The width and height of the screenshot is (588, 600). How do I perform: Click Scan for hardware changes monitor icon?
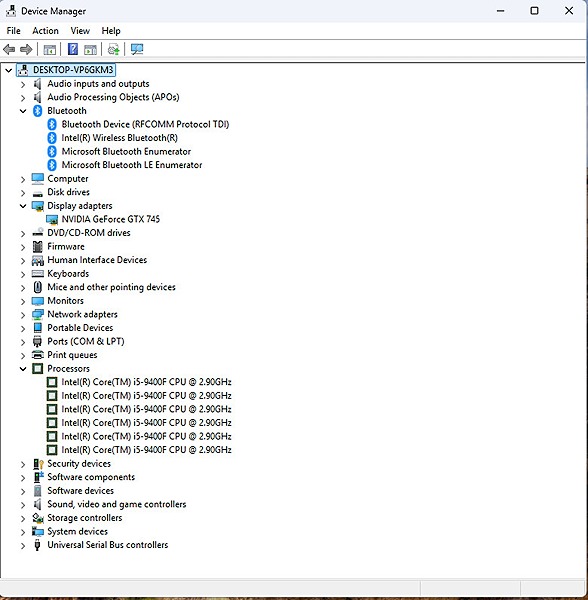coord(137,49)
